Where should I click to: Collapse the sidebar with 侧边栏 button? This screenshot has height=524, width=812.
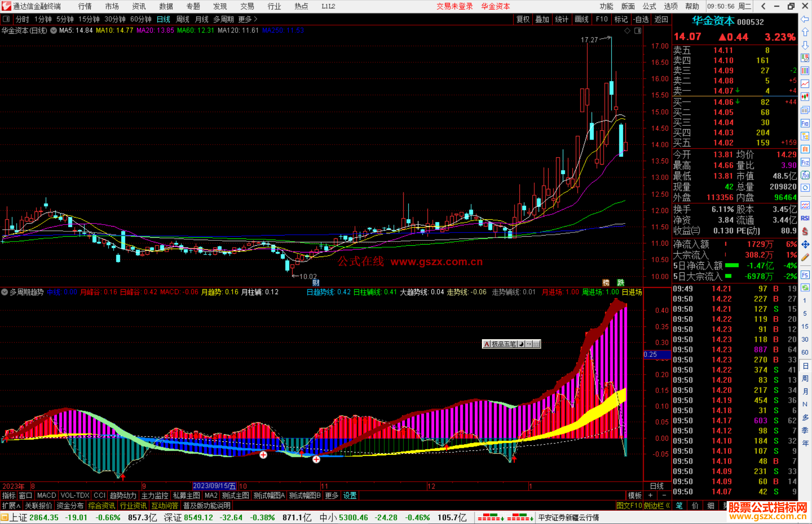(657, 506)
